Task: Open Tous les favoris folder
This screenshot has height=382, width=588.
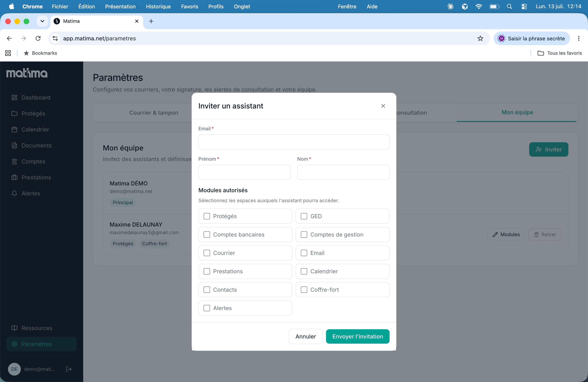Action: coord(560,53)
